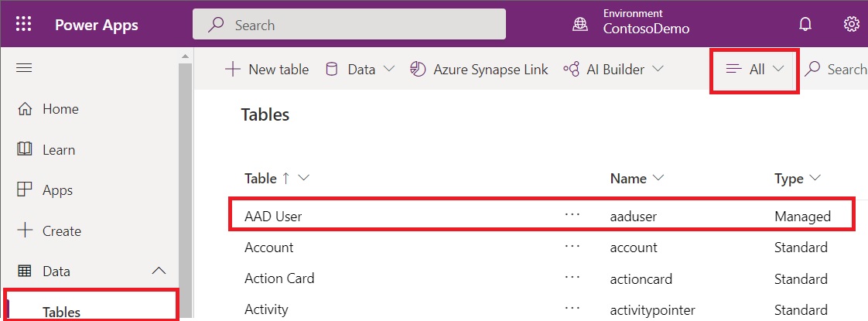The width and height of the screenshot is (868, 321).
Task: Click the notifications bell icon
Action: tap(805, 25)
